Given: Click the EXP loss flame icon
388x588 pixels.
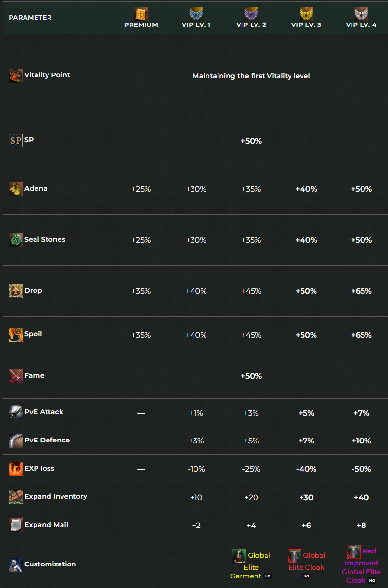Looking at the screenshot, I should tap(15, 469).
